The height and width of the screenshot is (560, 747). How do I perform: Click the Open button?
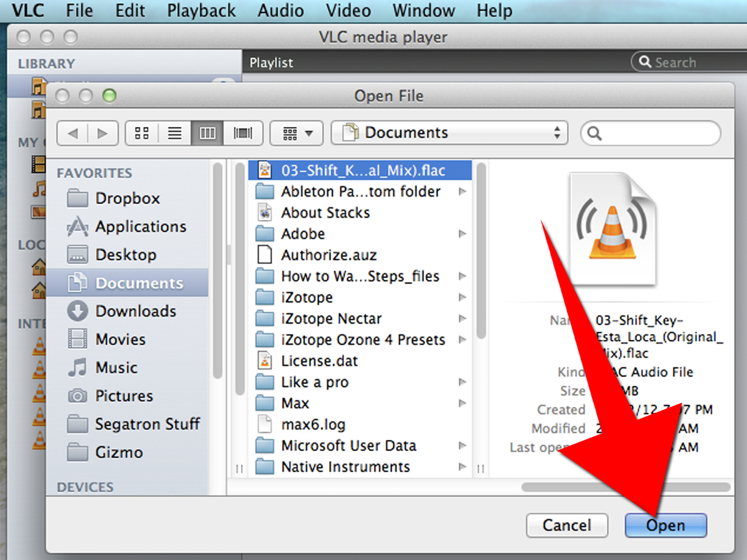pos(665,525)
